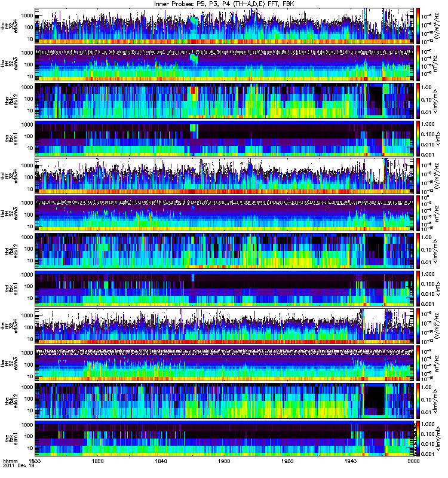This screenshot has width=448, height=478.
Task: Click the <|nT|> unit label of thd scm1
Action: pos(438,289)
